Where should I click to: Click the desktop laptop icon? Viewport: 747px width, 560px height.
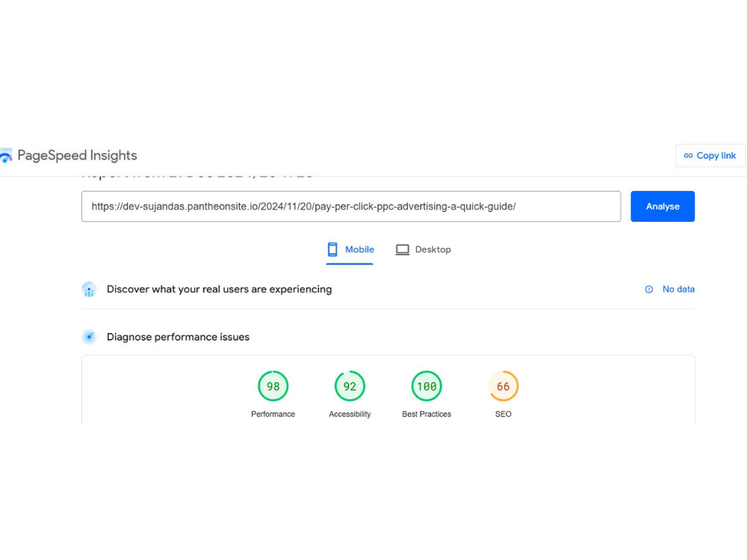click(402, 249)
